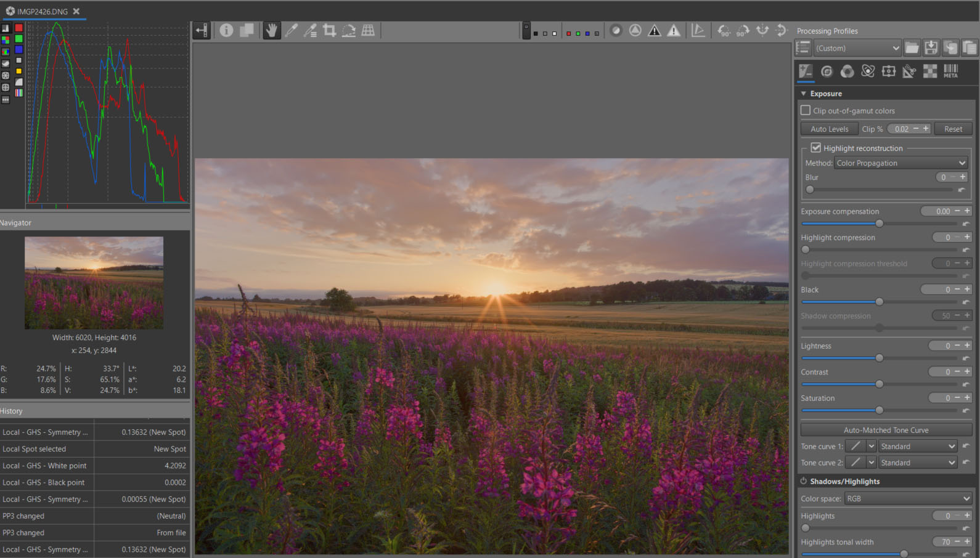Select the Crop tool in the toolbar
This screenshot has width=980, height=558.
pos(329,30)
